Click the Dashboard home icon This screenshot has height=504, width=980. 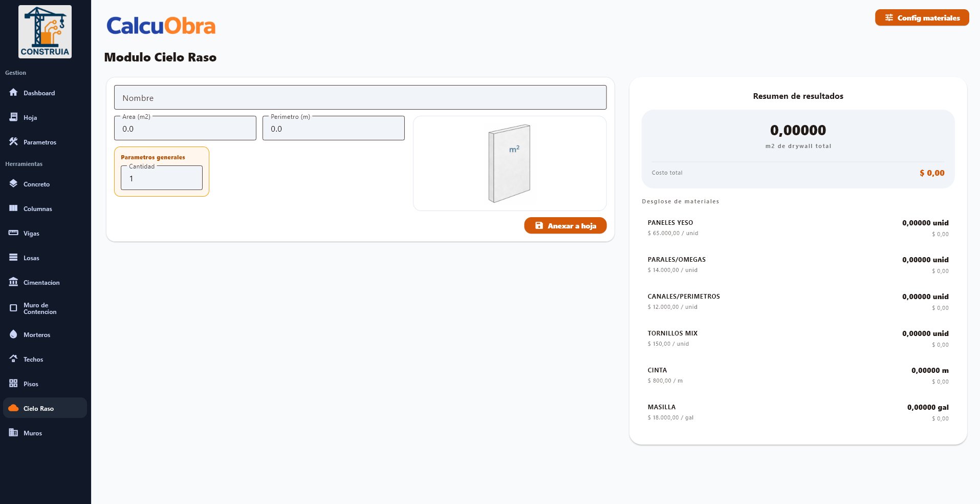tap(13, 93)
